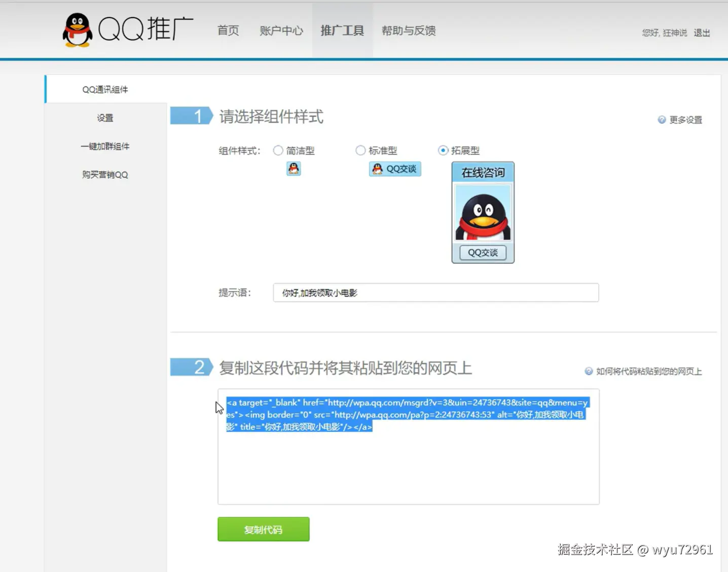Select the 简洁型 radio button
The height and width of the screenshot is (572, 728).
point(278,150)
